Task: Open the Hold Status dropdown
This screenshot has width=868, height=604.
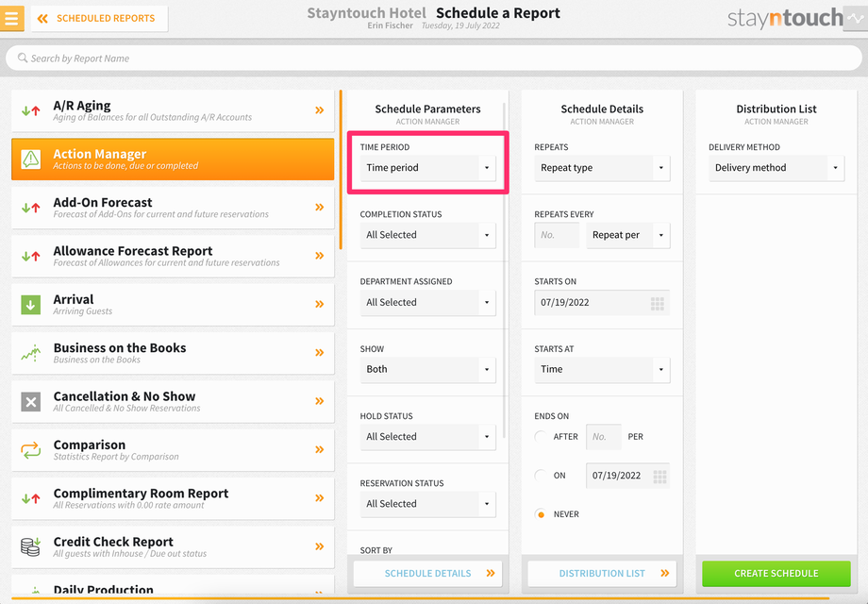Action: [x=428, y=436]
